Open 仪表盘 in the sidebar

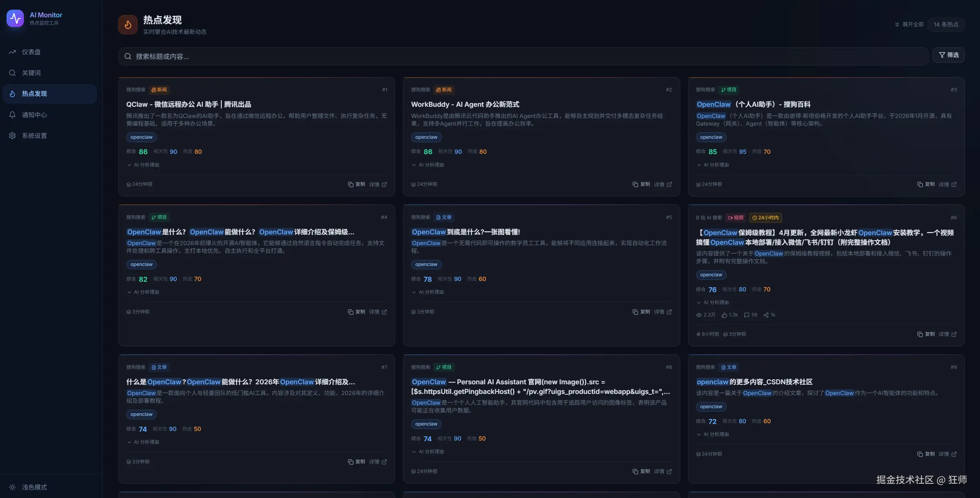pyautogui.click(x=31, y=52)
